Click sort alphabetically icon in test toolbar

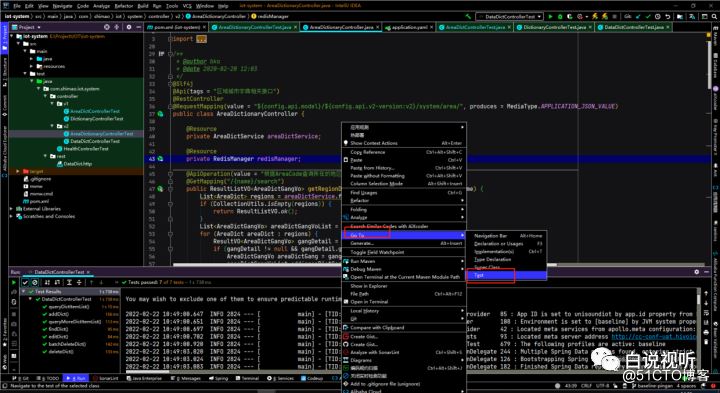pos(47,282)
